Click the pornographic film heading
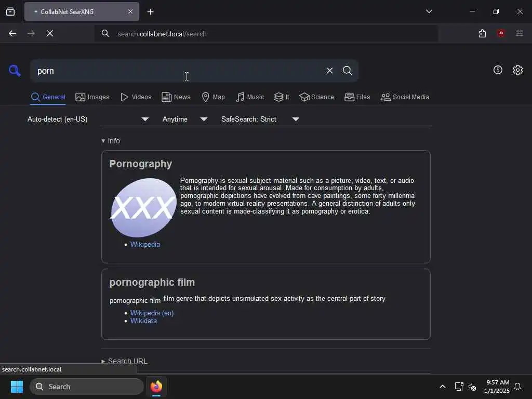 (x=152, y=282)
